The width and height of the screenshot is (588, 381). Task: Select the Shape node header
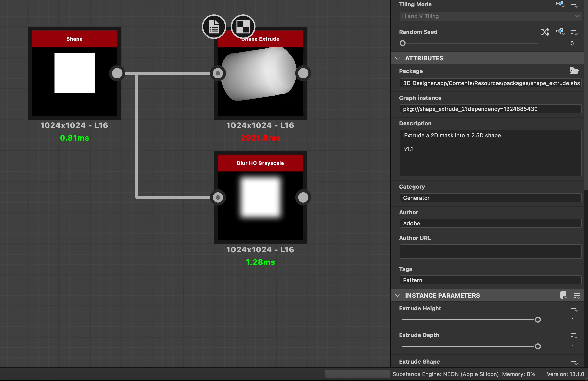pyautogui.click(x=74, y=39)
